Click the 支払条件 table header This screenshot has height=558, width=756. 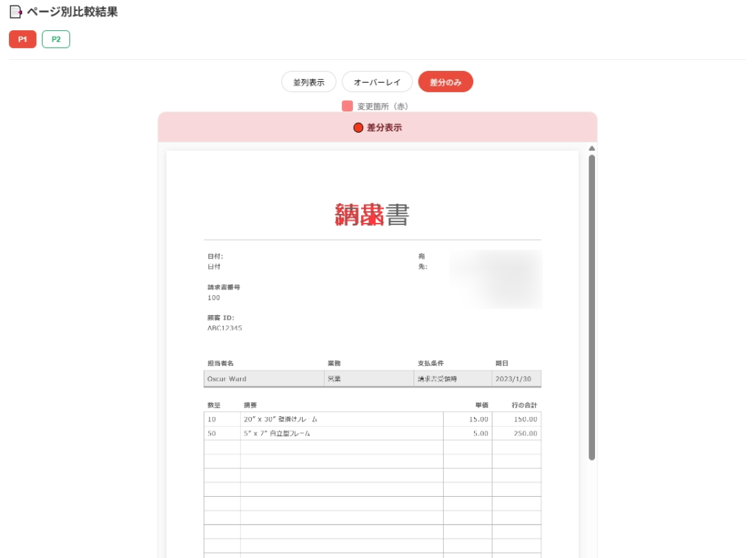pyautogui.click(x=428, y=363)
